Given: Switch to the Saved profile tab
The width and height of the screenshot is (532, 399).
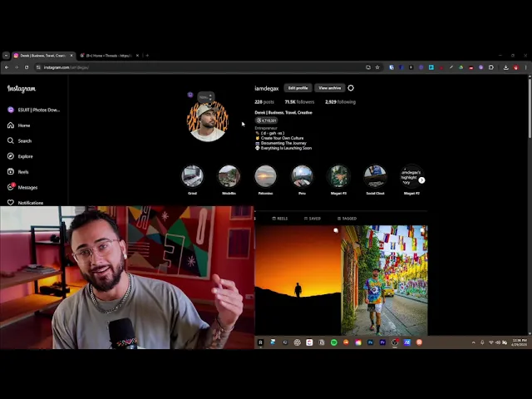Looking at the screenshot, I should click(x=313, y=219).
